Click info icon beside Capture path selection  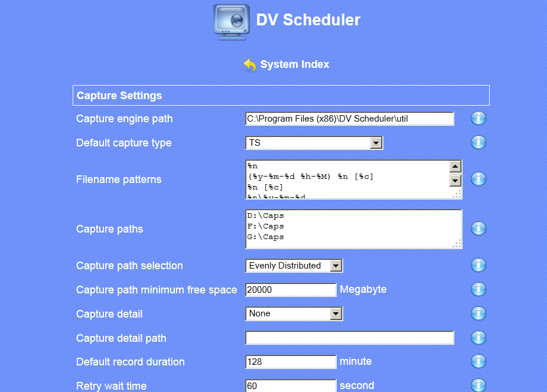point(478,266)
